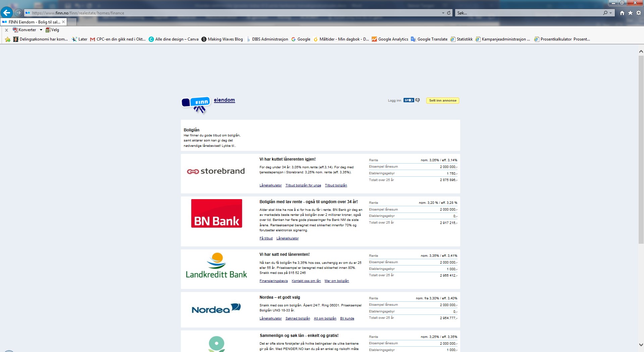Click the Nordea – et godt valg heading

pos(280,297)
